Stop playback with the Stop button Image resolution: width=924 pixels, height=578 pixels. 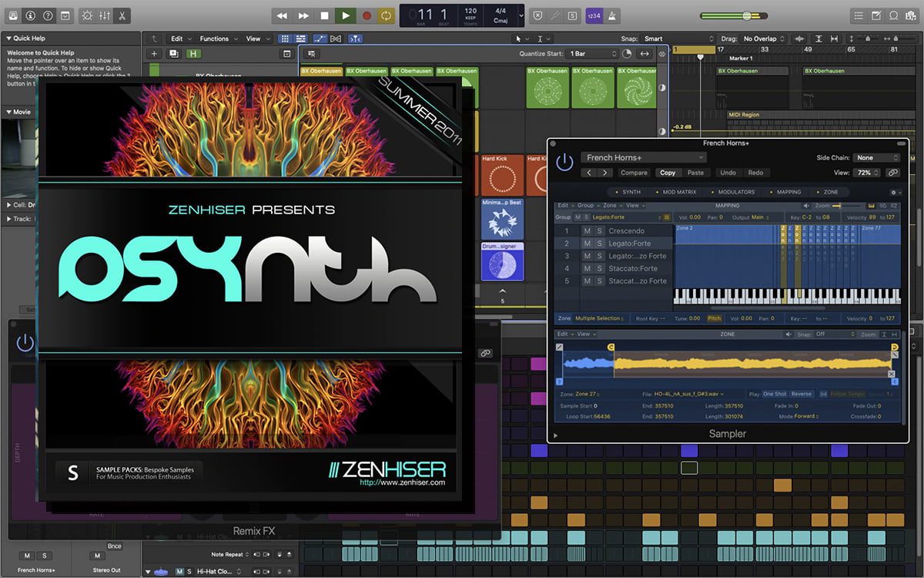click(x=324, y=15)
